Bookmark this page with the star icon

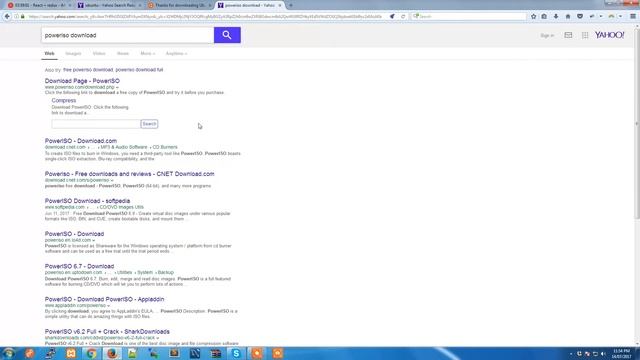533,16
